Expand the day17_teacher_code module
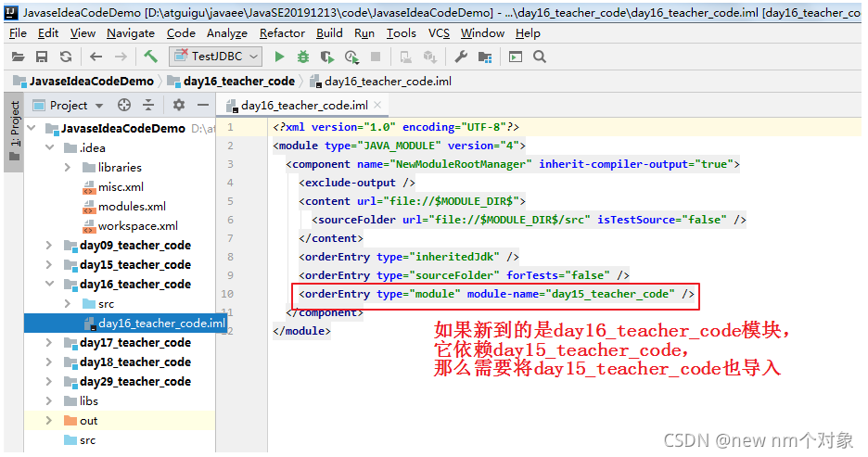Image resolution: width=868 pixels, height=457 pixels. click(49, 342)
